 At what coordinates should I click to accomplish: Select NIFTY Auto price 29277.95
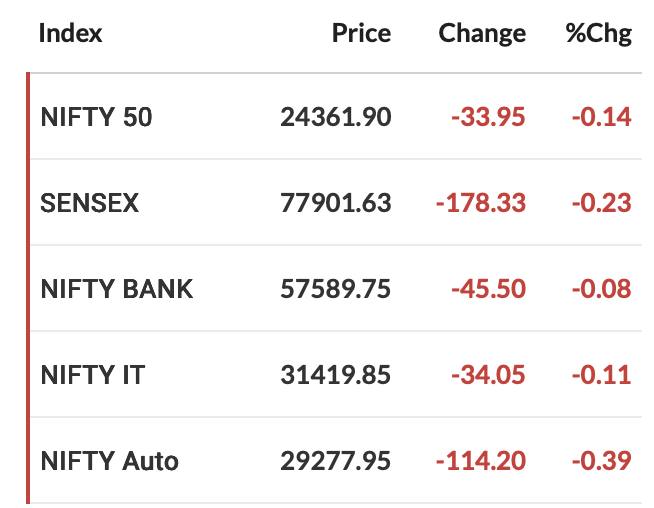tap(336, 461)
